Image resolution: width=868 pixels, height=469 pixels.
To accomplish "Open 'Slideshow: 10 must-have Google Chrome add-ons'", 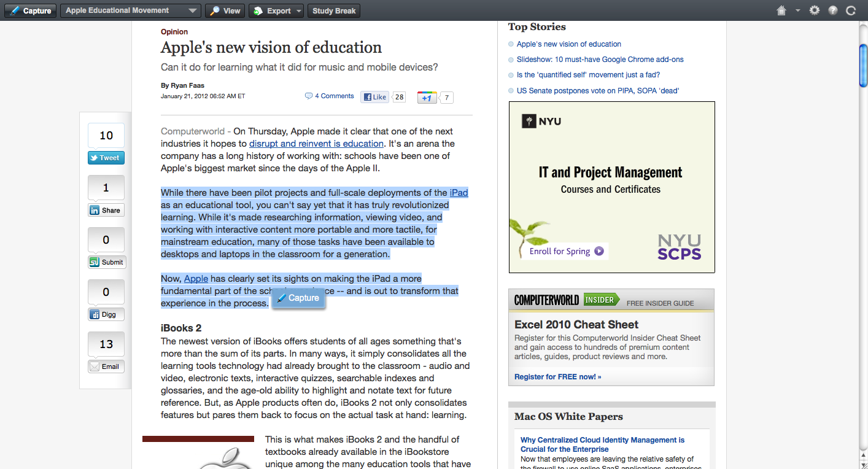I will [600, 60].
